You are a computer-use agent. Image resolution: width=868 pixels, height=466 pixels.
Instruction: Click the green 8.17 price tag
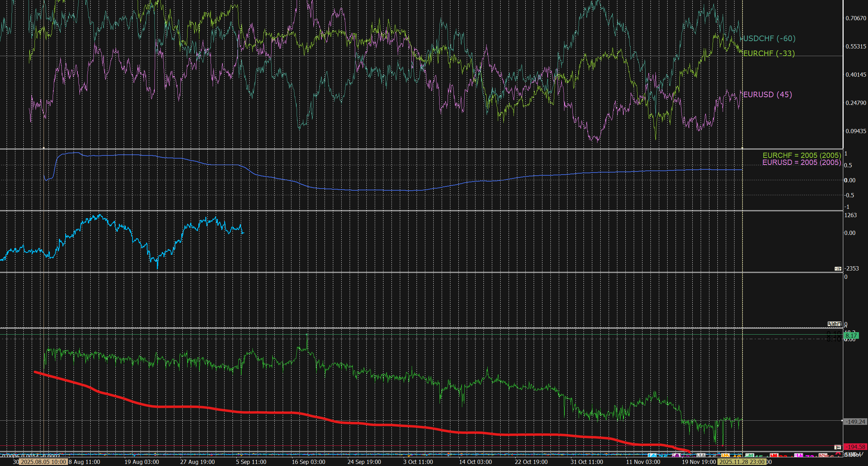click(x=851, y=336)
